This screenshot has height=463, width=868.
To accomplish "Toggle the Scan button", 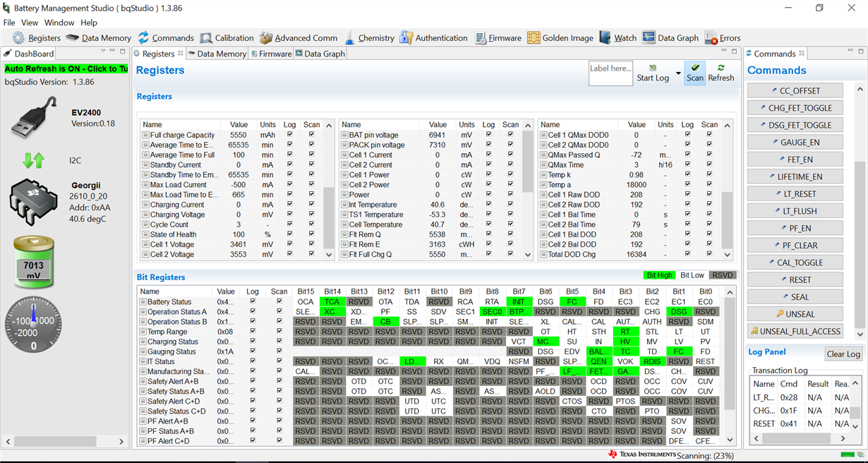I will click(695, 73).
